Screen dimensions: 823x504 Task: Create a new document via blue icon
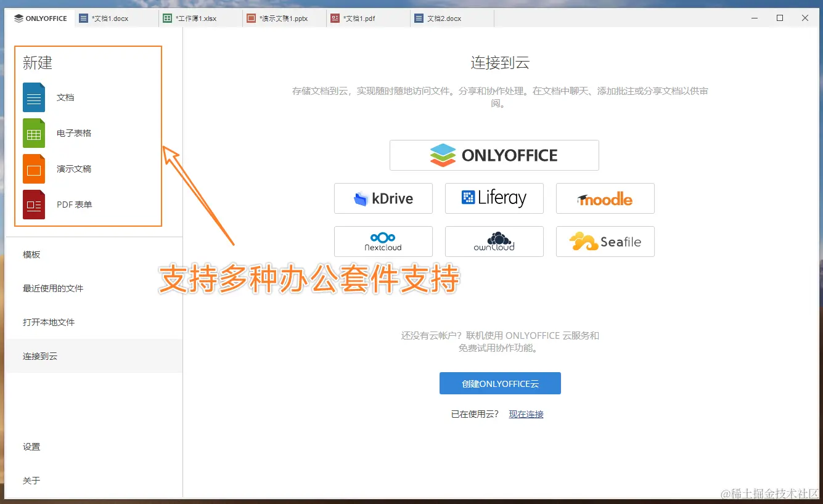tap(34, 97)
